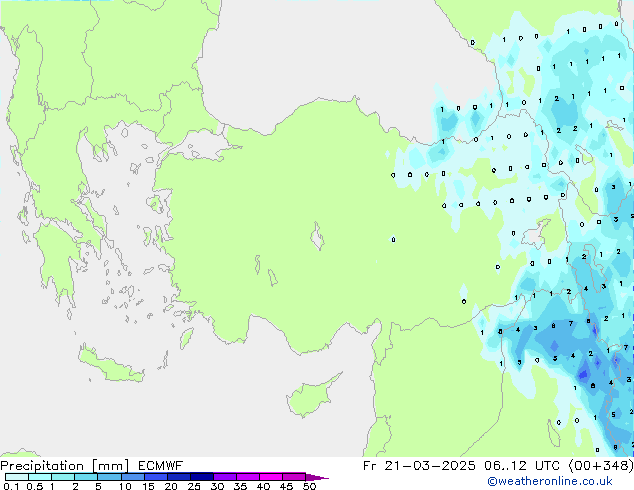Click the 15–20 mm legend color swatch
Viewport: 634px width, 490px height.
click(155, 477)
